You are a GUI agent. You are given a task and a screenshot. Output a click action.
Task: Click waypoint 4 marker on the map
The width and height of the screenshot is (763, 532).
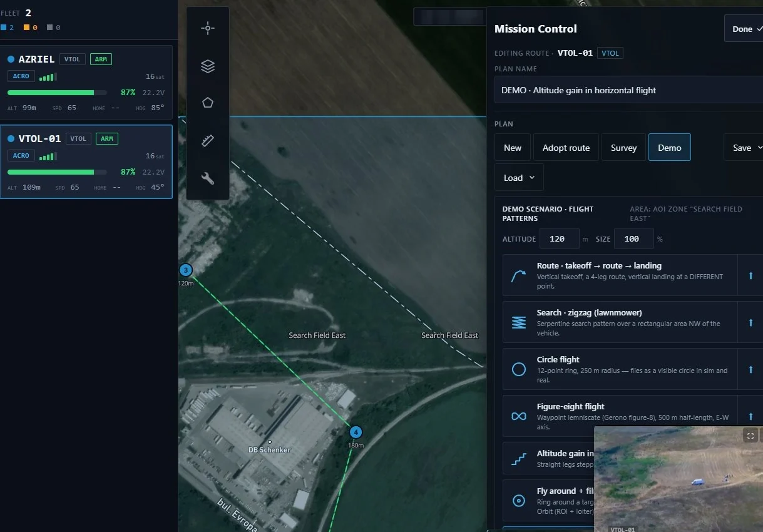pyautogui.click(x=356, y=432)
